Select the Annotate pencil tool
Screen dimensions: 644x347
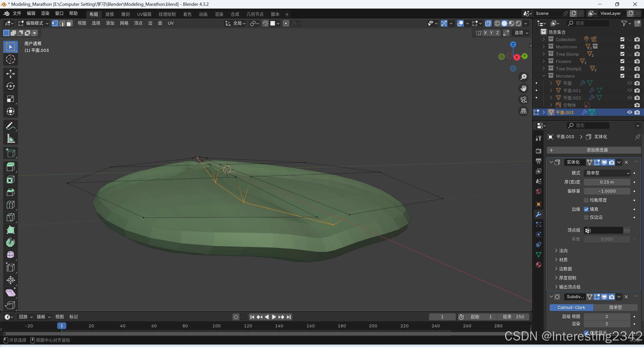click(10, 126)
